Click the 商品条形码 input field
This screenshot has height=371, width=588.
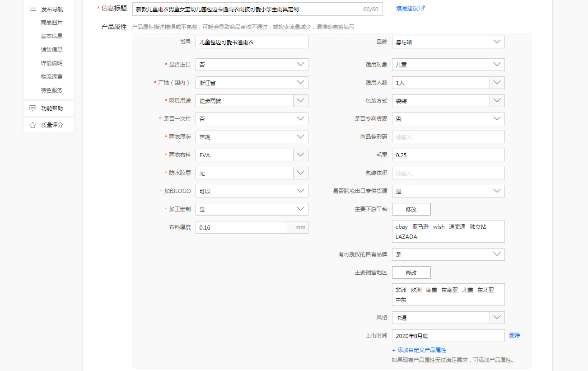tap(448, 137)
